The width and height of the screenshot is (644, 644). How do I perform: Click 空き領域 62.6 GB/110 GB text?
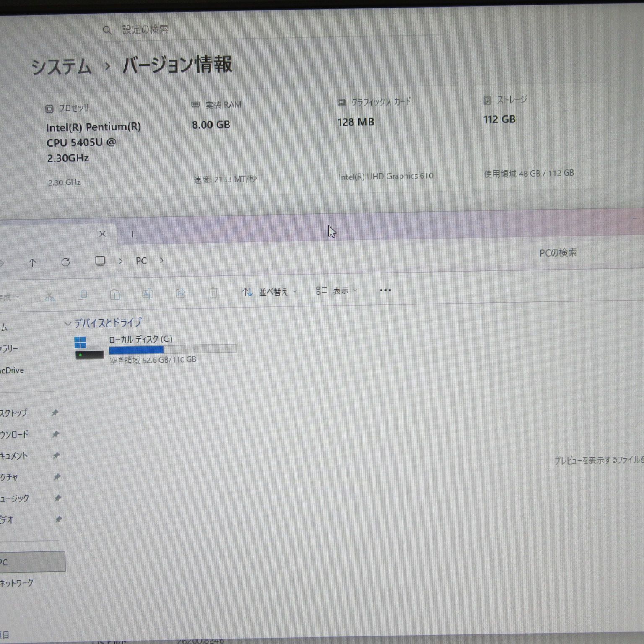pyautogui.click(x=153, y=360)
